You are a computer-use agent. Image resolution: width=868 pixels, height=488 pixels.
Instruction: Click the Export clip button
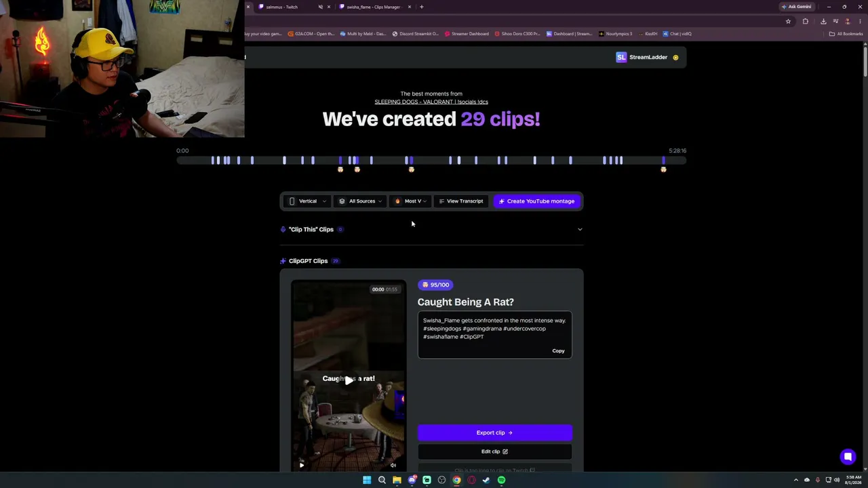(494, 432)
